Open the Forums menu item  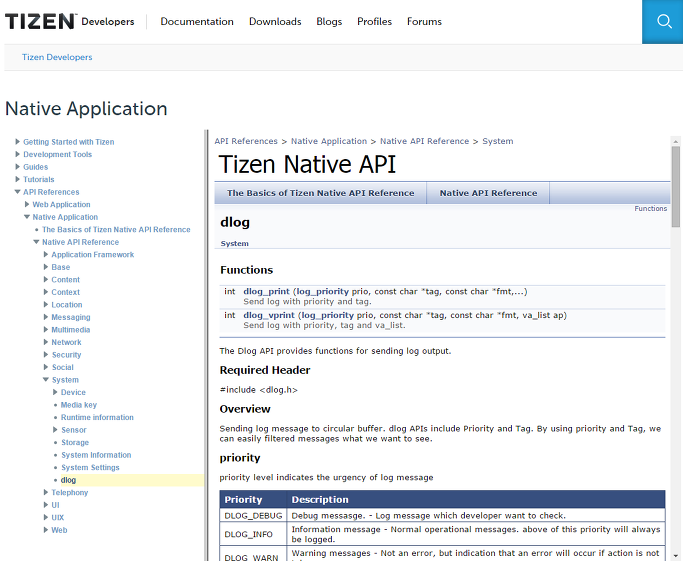pos(424,21)
